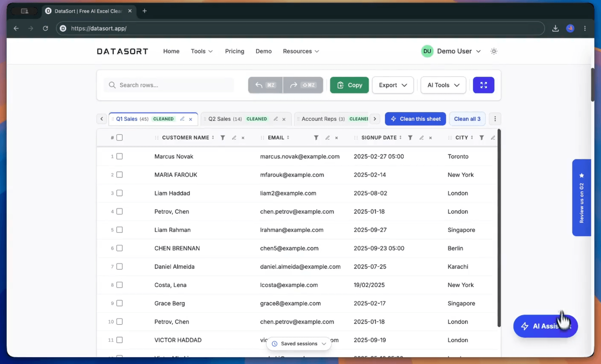Toggle theme with the sun icon
The image size is (601, 364).
[494, 51]
